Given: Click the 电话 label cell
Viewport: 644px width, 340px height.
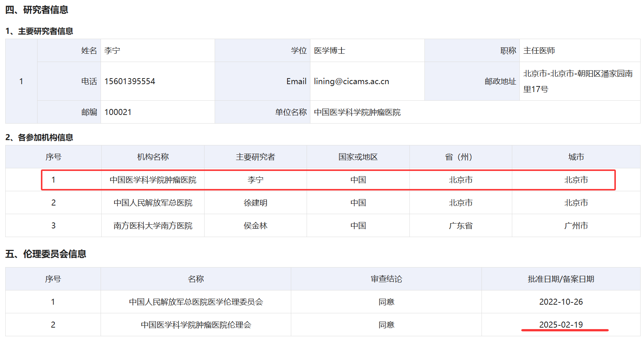Looking at the screenshot, I should pos(69,81).
